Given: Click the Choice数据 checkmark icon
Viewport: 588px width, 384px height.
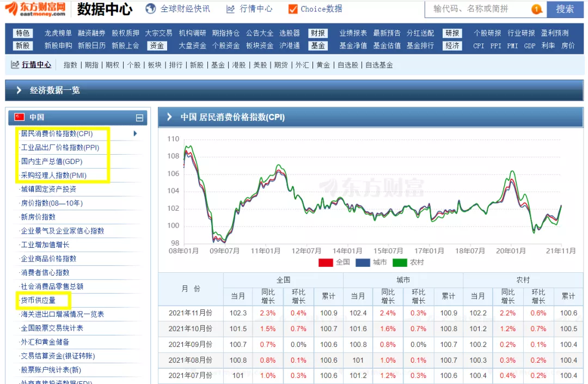Looking at the screenshot, I should click(x=293, y=9).
